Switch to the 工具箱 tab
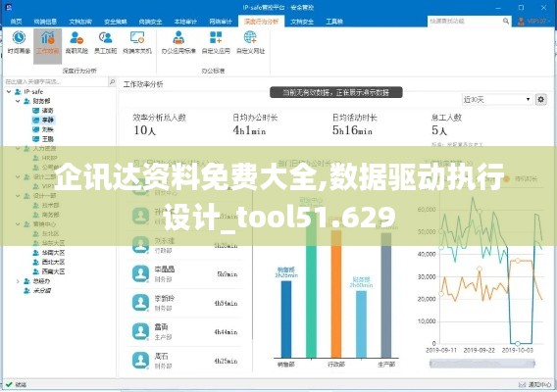The image size is (557, 392). [334, 22]
